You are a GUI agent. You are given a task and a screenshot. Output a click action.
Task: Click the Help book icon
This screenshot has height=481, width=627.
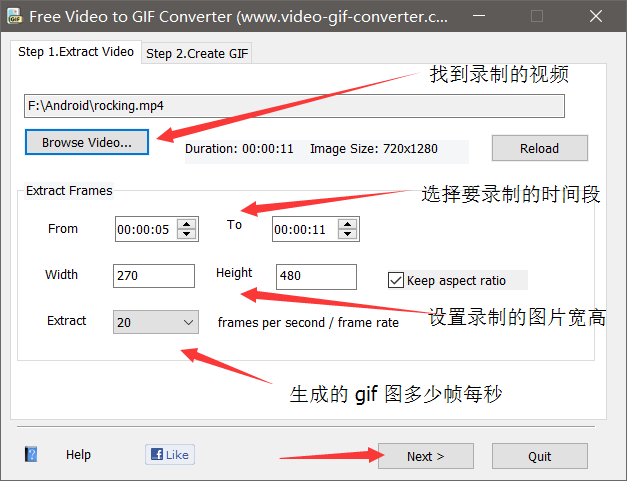point(31,455)
